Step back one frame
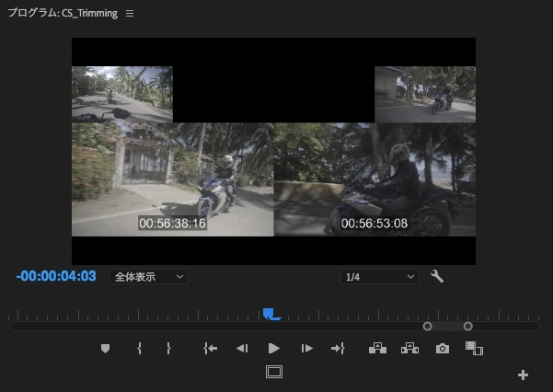This screenshot has height=392, width=553. pyautogui.click(x=241, y=349)
